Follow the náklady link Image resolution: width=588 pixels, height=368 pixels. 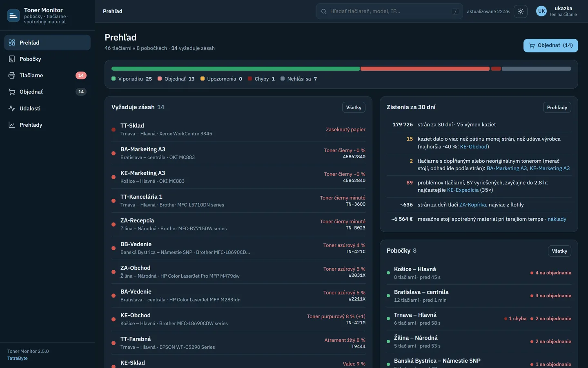(x=557, y=219)
